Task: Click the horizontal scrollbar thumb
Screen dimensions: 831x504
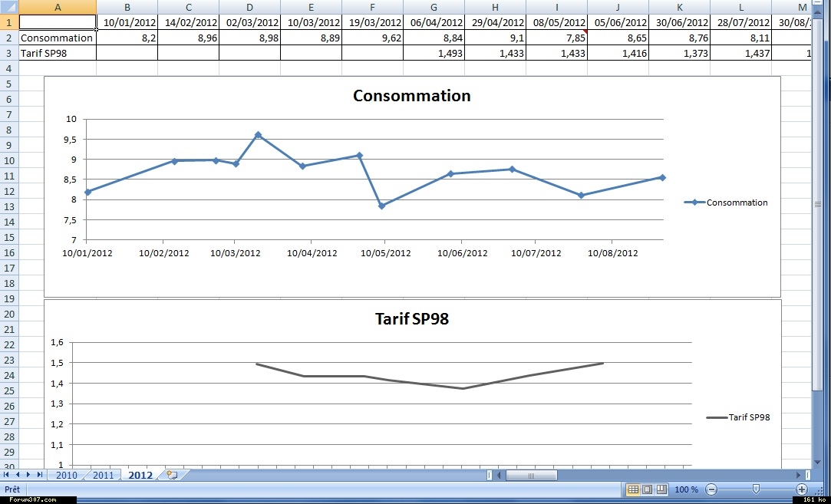Action: point(532,476)
